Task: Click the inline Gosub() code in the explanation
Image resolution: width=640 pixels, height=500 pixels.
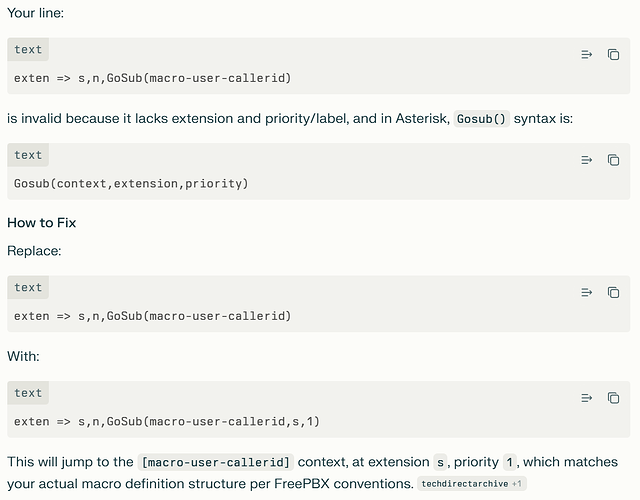Action: coord(481,119)
